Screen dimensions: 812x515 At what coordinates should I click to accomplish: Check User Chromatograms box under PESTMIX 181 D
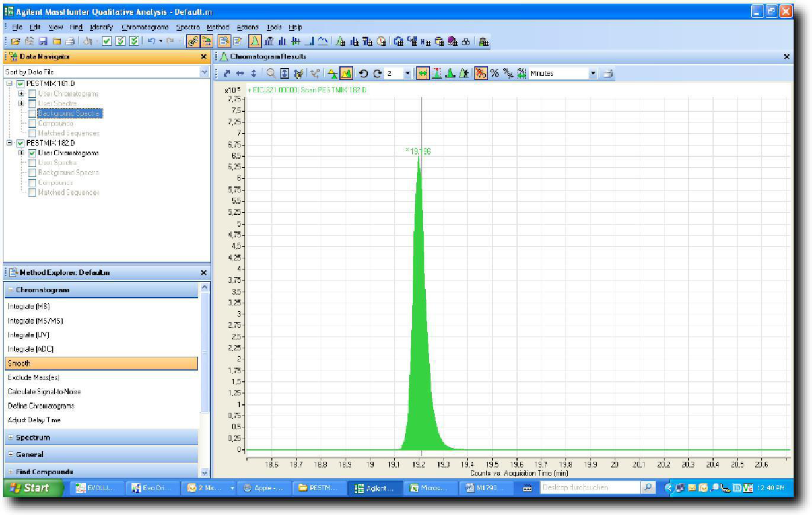tap(32, 94)
